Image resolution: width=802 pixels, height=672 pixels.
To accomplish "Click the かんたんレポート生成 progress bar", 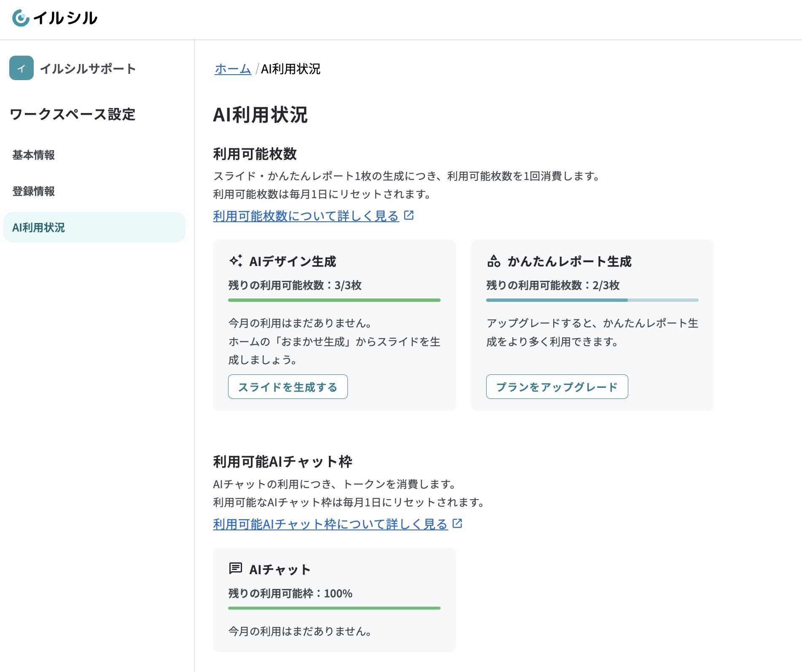I will click(592, 300).
